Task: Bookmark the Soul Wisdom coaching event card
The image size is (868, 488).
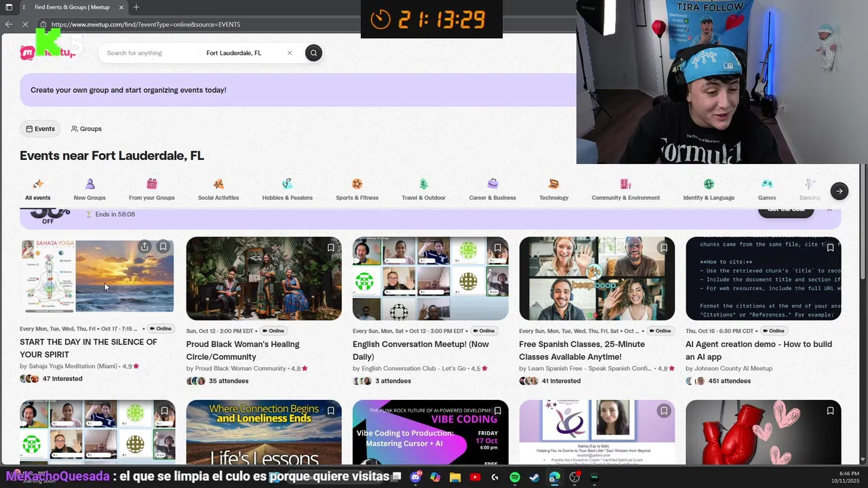Action: click(x=664, y=411)
